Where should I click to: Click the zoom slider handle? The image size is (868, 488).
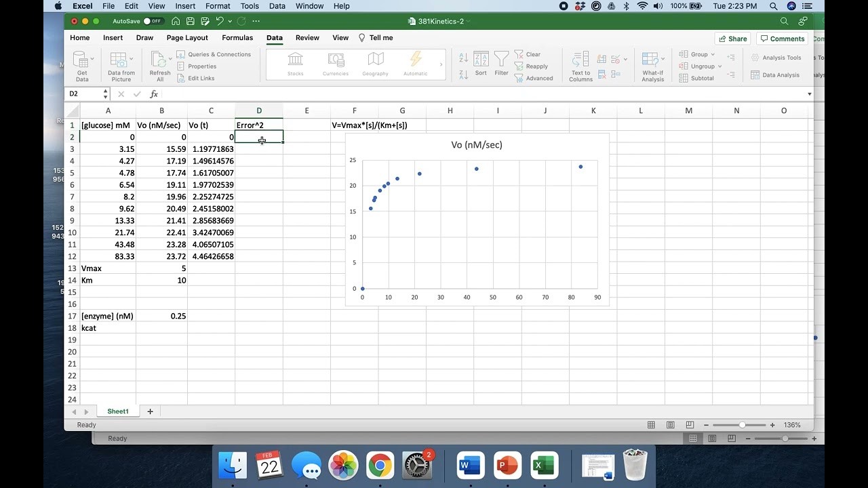point(742,425)
